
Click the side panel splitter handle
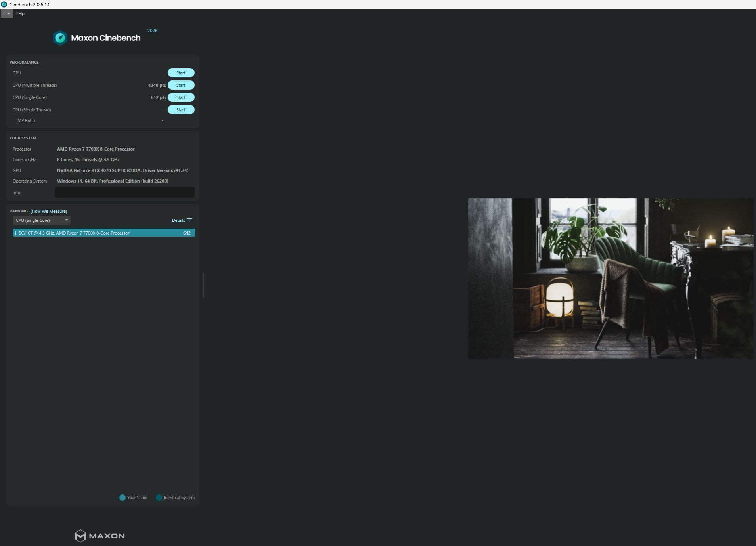point(203,285)
